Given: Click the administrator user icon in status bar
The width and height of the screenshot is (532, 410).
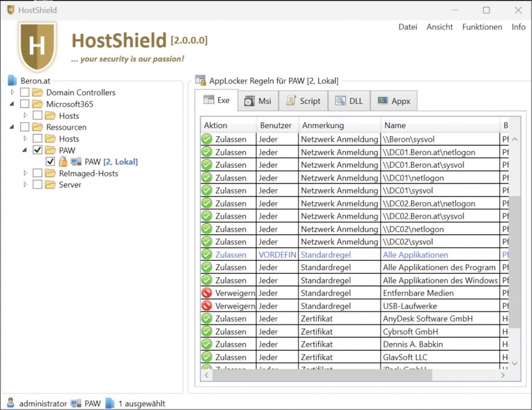Looking at the screenshot, I should (x=11, y=403).
